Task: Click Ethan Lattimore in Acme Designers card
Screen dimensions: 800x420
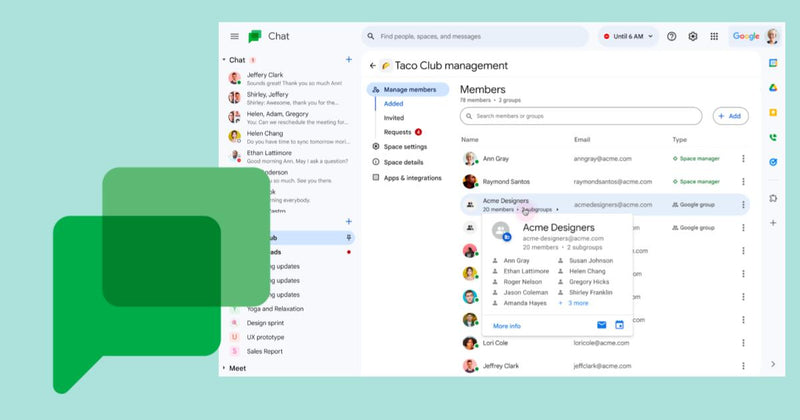Action: 526,271
